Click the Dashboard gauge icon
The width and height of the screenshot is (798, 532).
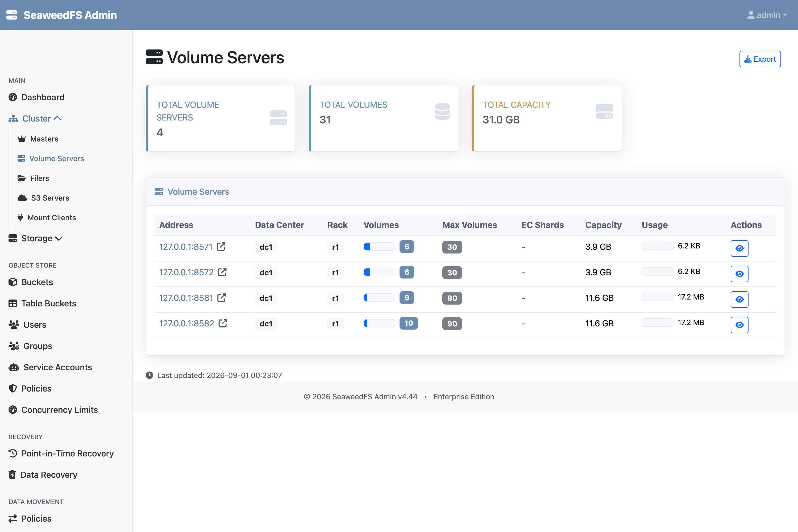pyautogui.click(x=13, y=97)
